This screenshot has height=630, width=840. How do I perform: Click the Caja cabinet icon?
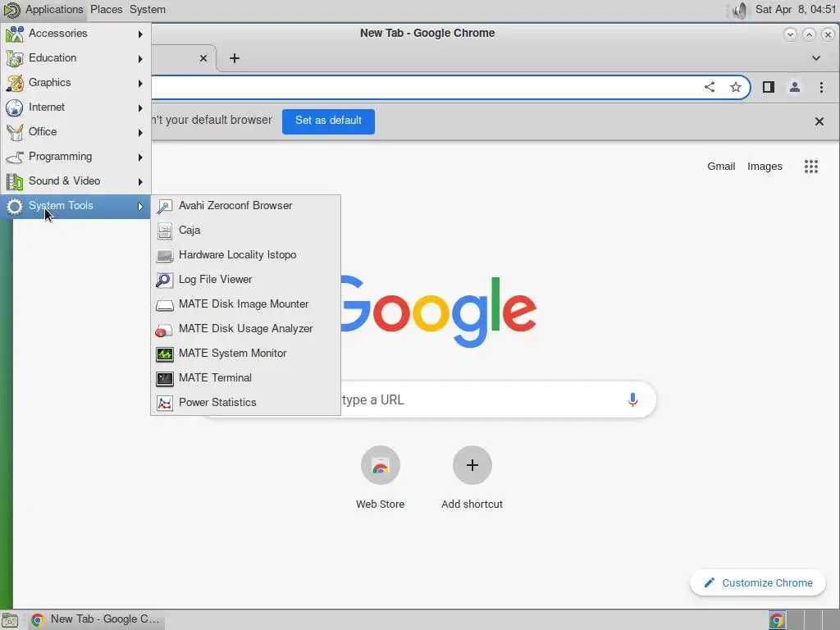click(x=164, y=231)
